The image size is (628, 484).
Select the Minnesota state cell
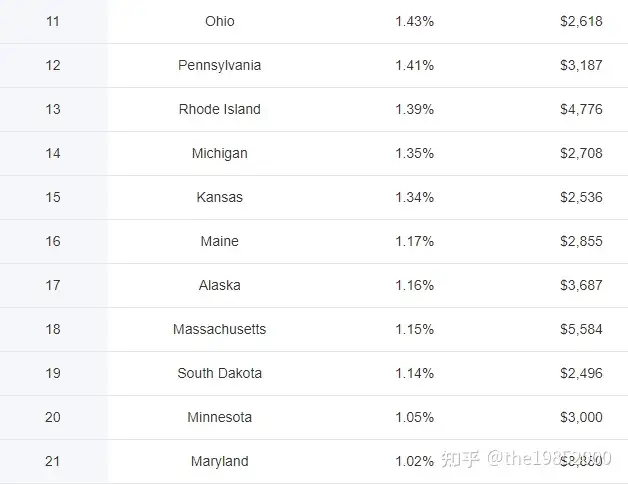point(220,417)
